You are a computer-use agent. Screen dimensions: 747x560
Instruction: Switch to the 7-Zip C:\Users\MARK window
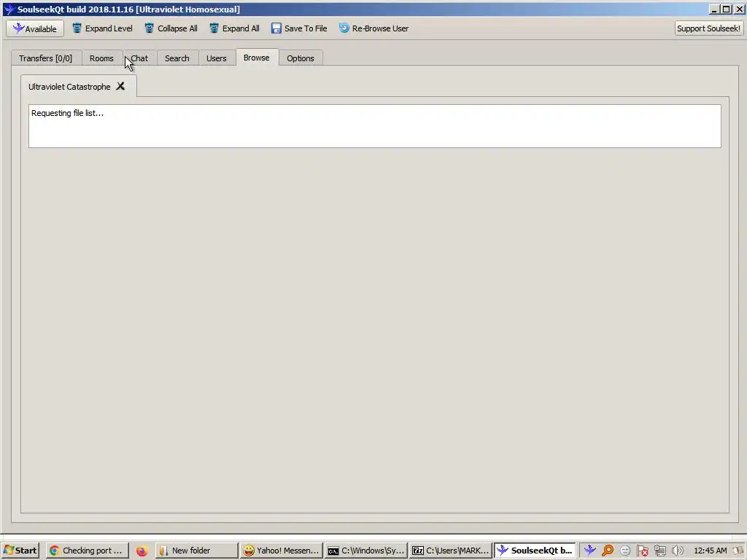[450, 551]
